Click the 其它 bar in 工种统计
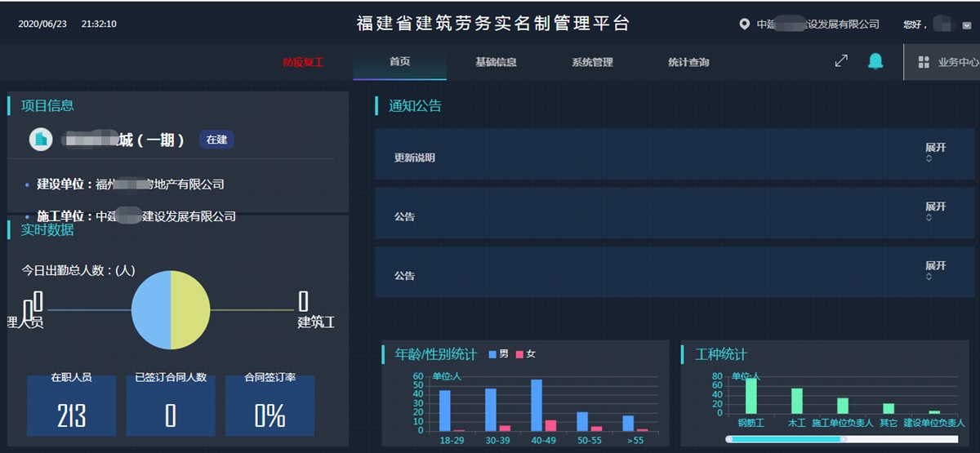 [889, 408]
